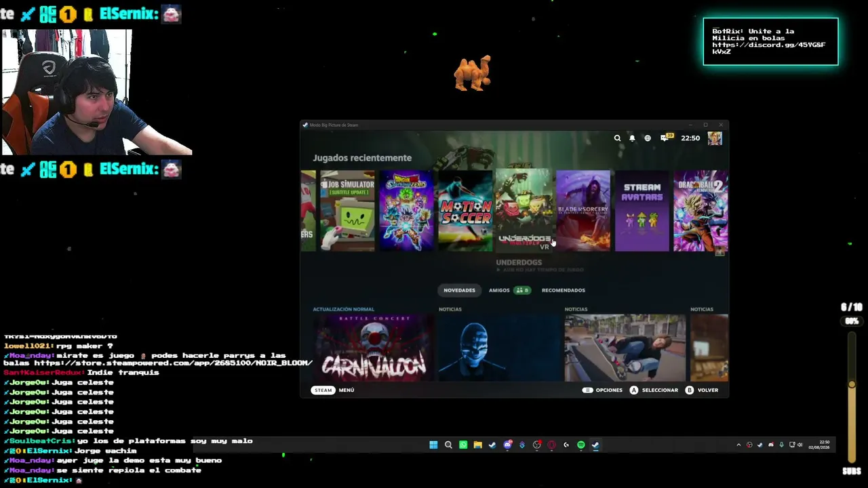Click the Steam window clock showing 22:50
Screen dimensions: 868x488
click(690, 138)
